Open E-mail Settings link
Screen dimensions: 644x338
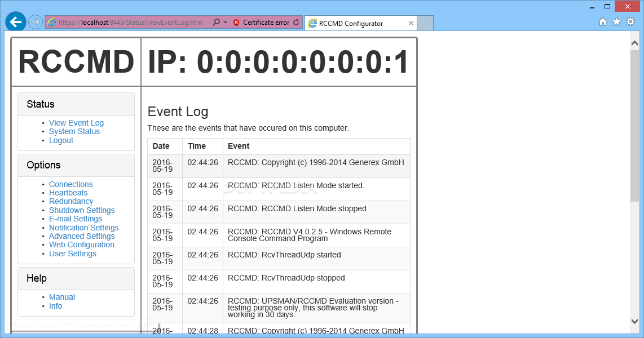[x=76, y=219]
